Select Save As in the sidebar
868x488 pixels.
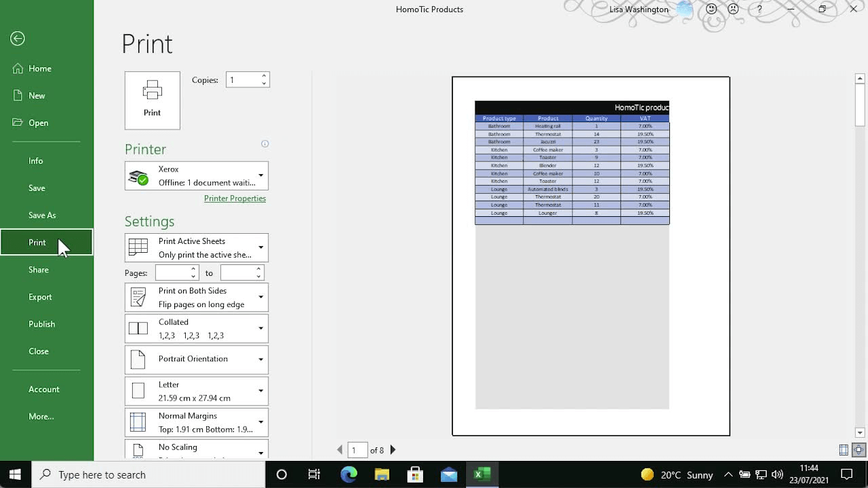click(42, 216)
